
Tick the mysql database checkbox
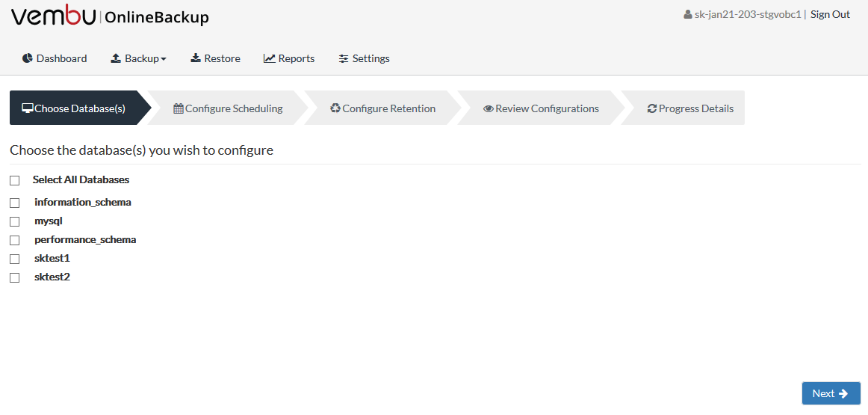tap(14, 221)
